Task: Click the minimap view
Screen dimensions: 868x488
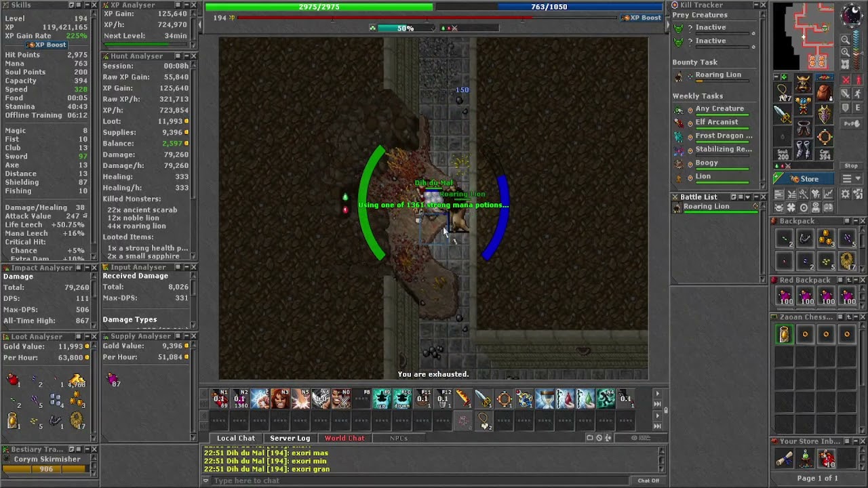Action: point(804,36)
